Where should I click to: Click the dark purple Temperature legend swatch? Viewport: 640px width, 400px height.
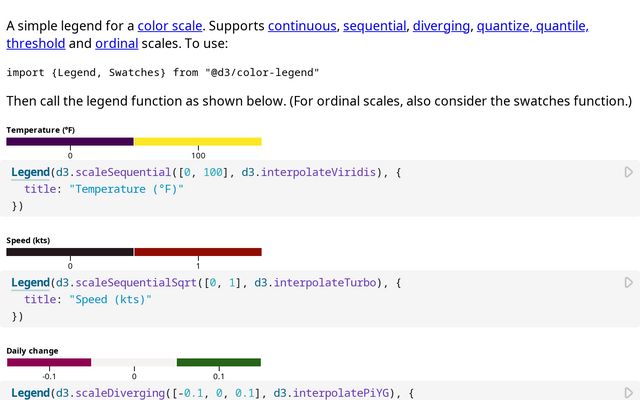click(x=70, y=141)
